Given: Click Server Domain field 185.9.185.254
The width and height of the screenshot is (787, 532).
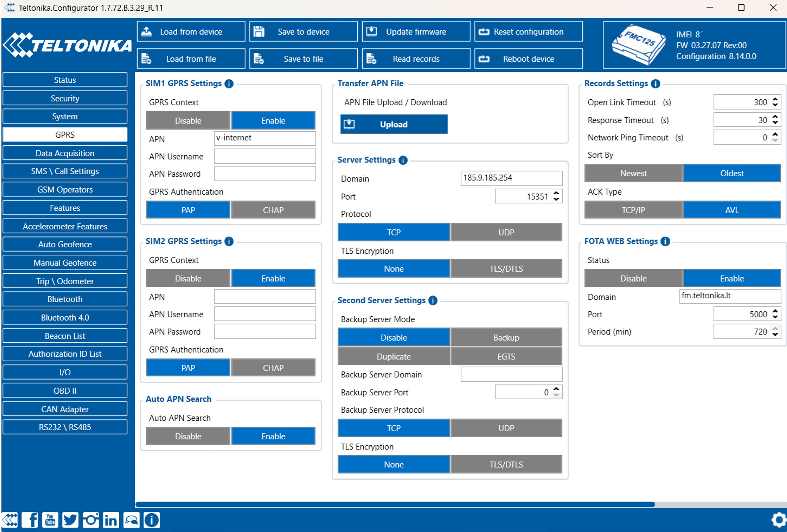Looking at the screenshot, I should point(511,178).
